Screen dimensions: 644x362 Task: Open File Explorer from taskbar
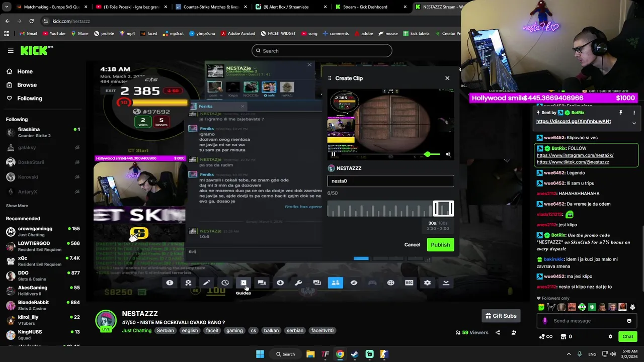[x=310, y=354]
